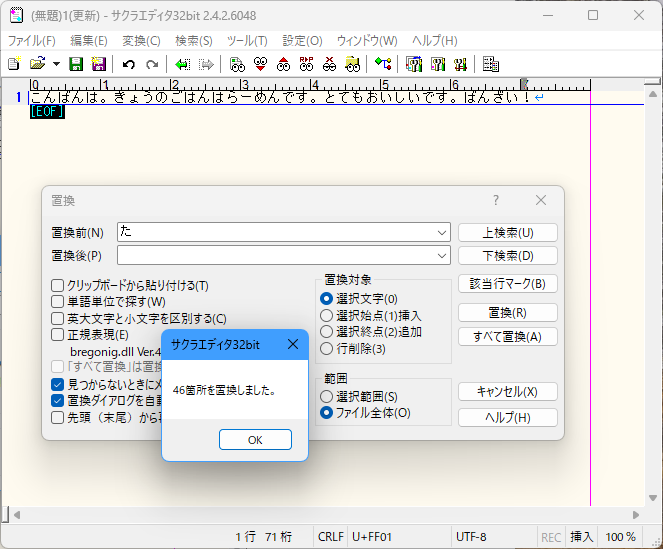Click the rightmost toolbar list-window icon
The height and width of the screenshot is (549, 663).
(x=491, y=64)
